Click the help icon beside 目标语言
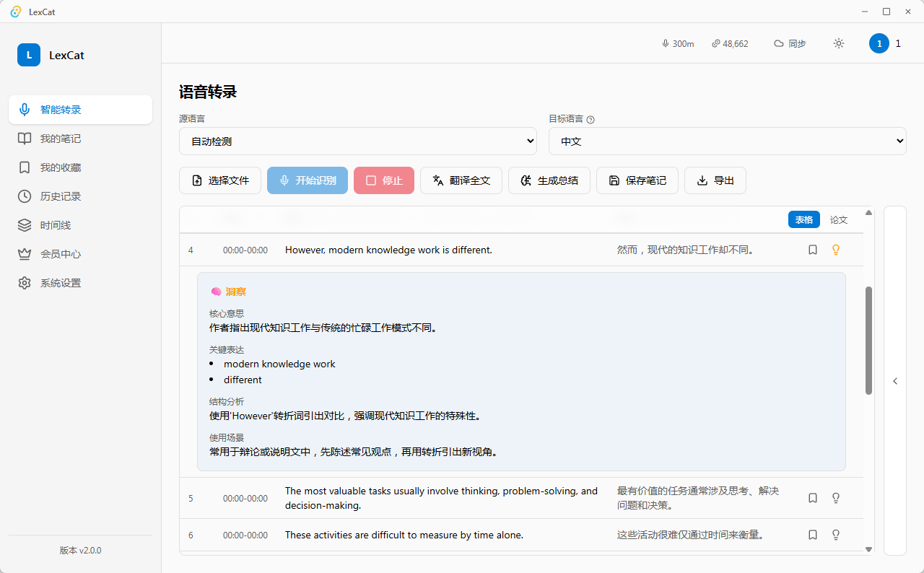This screenshot has height=573, width=924. tap(590, 120)
